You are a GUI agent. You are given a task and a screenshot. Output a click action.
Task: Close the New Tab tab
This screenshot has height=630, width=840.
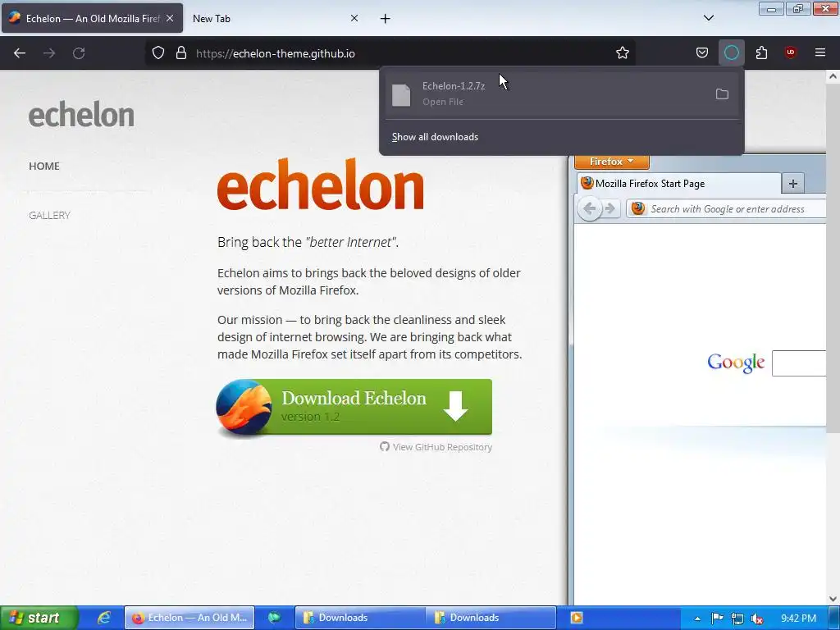click(x=354, y=18)
